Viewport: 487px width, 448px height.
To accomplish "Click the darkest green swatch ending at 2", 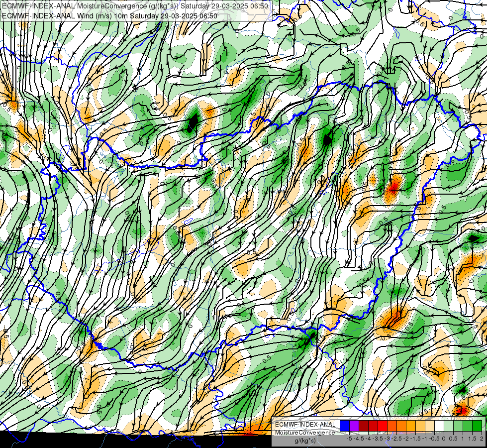I will 477,426.
